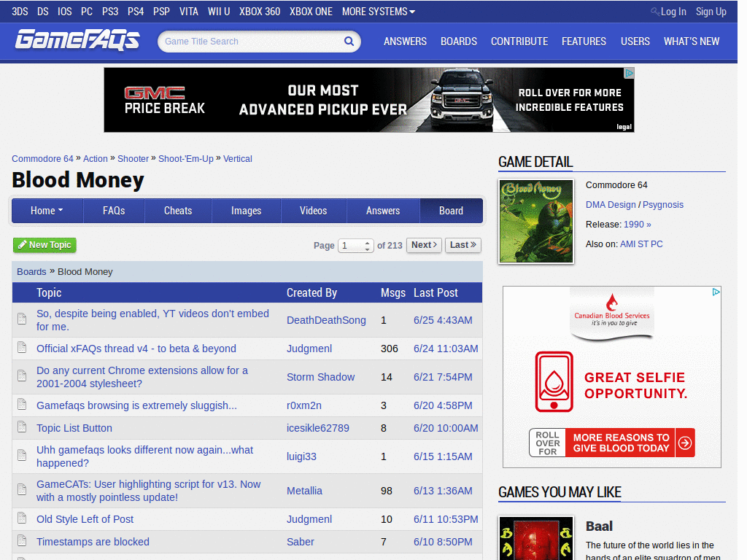Click the key icon beside Log In
This screenshot has width=747, height=560.
click(x=655, y=12)
